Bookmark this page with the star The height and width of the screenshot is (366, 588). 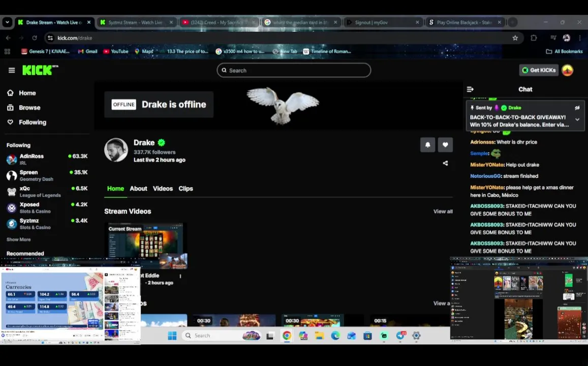click(515, 38)
